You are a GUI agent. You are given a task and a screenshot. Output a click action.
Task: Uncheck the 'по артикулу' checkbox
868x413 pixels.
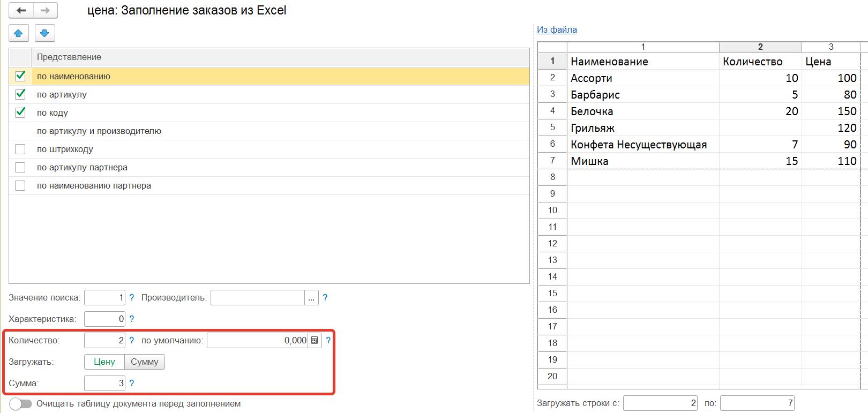click(x=20, y=94)
